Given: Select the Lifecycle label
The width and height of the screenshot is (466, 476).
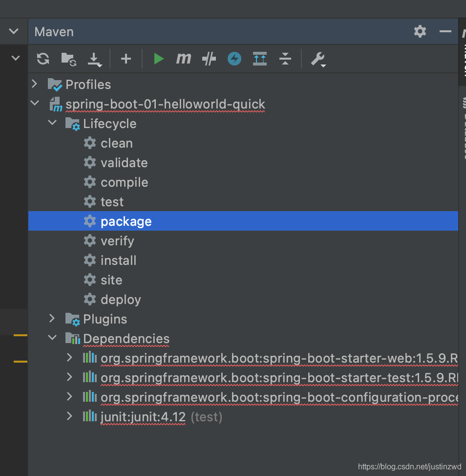Looking at the screenshot, I should pyautogui.click(x=110, y=124).
